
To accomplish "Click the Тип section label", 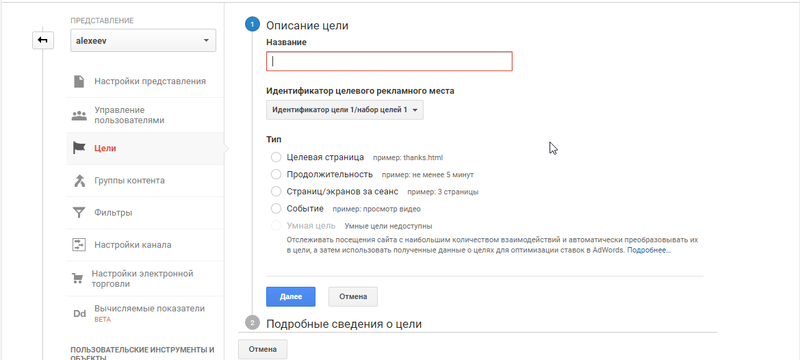I will 274,139.
